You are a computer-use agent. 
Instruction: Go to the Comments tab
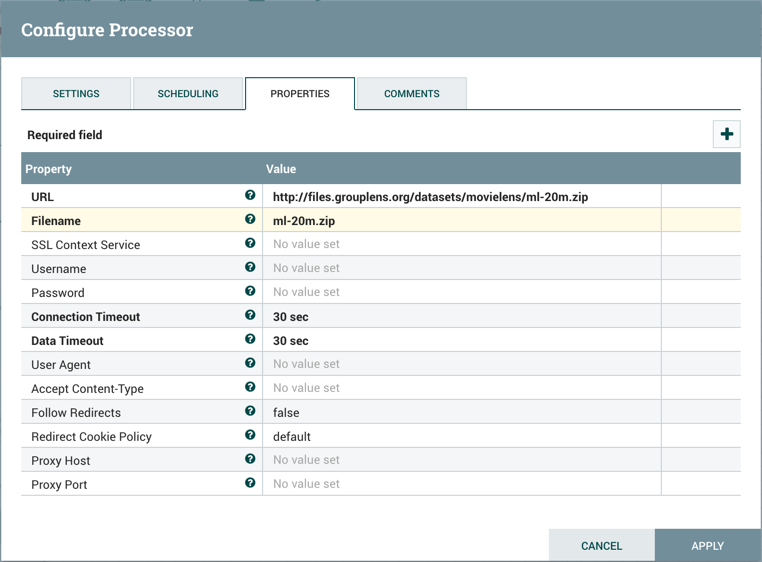point(411,94)
